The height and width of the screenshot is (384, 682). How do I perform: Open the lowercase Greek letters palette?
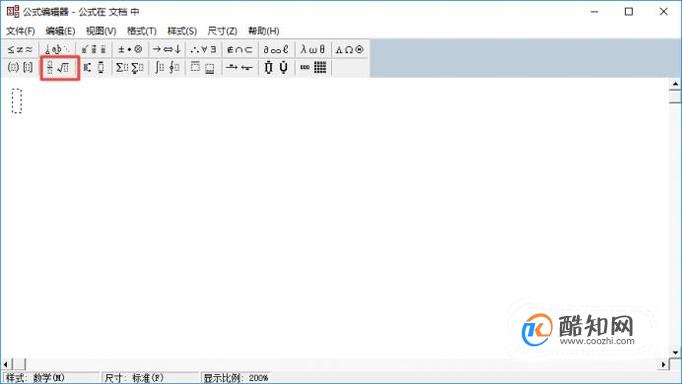tap(313, 50)
